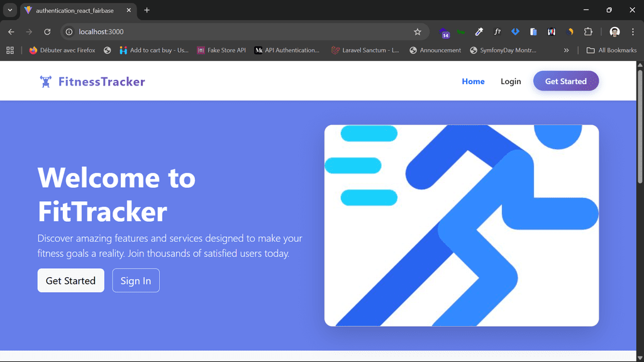Viewport: 644px width, 362px height.
Task: Click the FitnessTracker dumbbell logo icon
Action: tap(45, 81)
